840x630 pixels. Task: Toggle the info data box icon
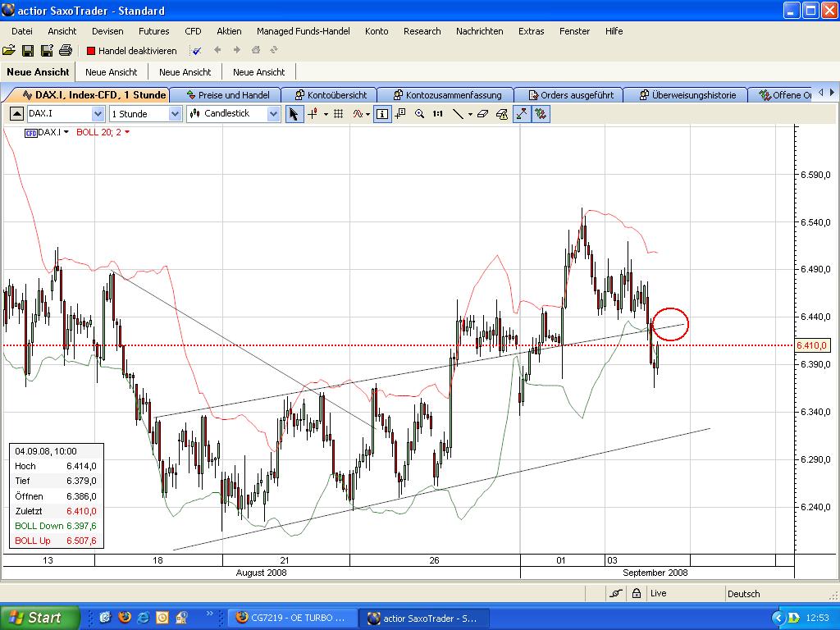382,113
